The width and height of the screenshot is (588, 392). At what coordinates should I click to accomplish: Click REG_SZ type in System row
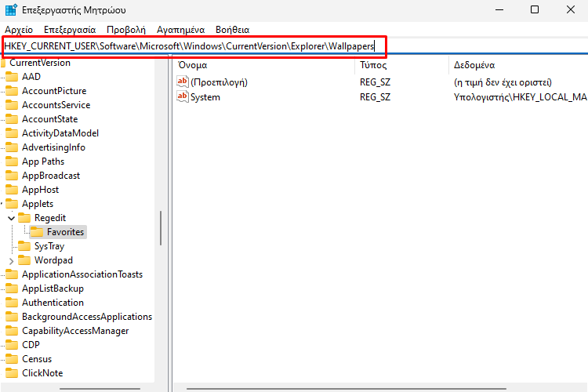click(375, 97)
